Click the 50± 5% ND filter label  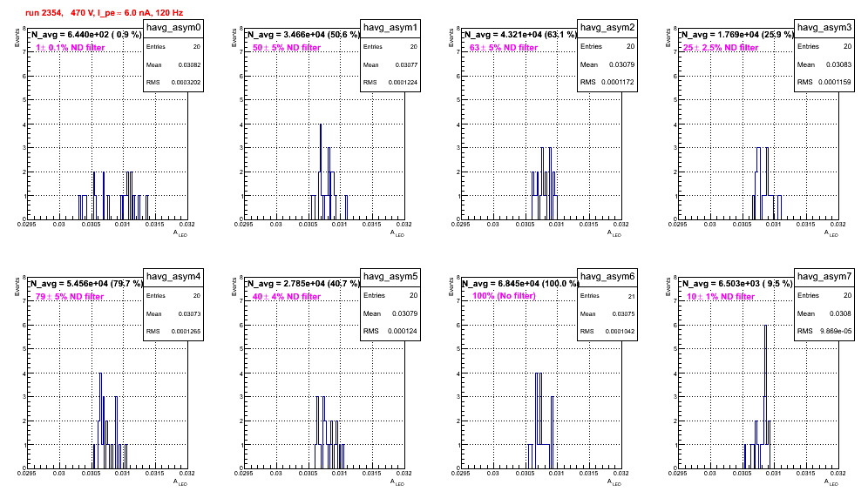click(287, 48)
